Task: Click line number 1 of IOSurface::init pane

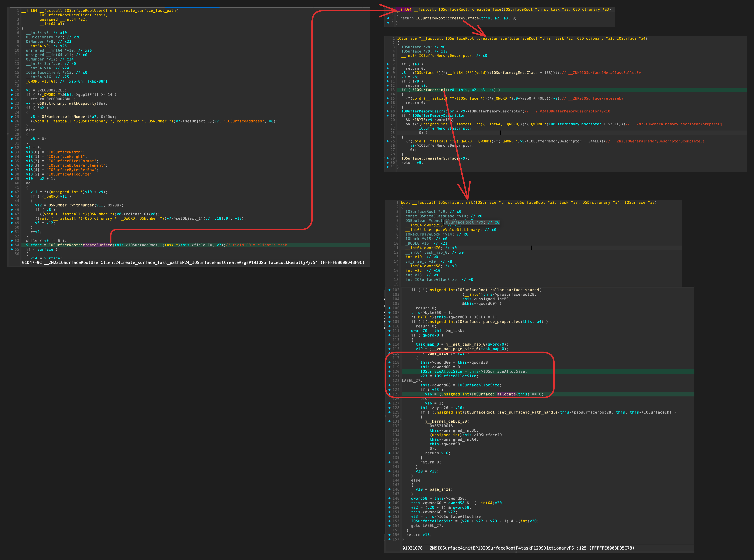Action: tap(397, 202)
